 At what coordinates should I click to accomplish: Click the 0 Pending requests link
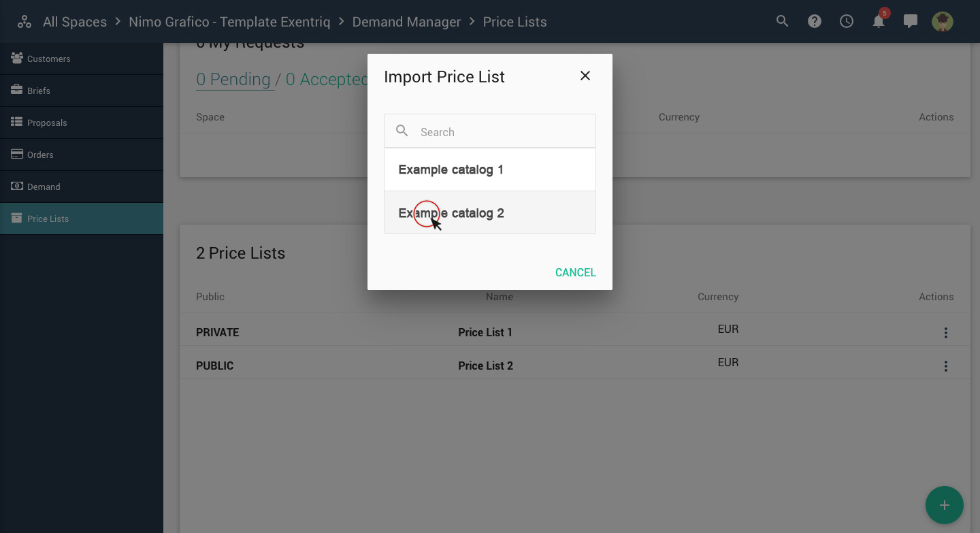pyautogui.click(x=233, y=80)
